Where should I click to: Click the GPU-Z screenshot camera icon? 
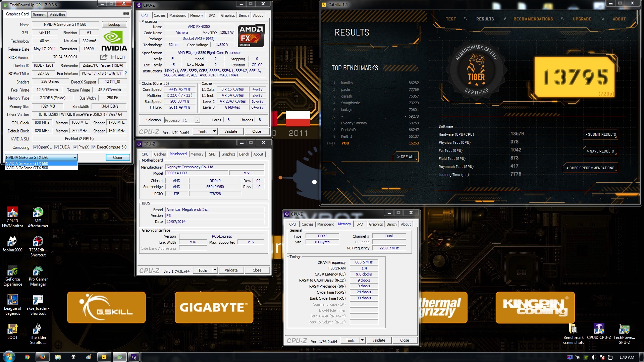coord(126,13)
